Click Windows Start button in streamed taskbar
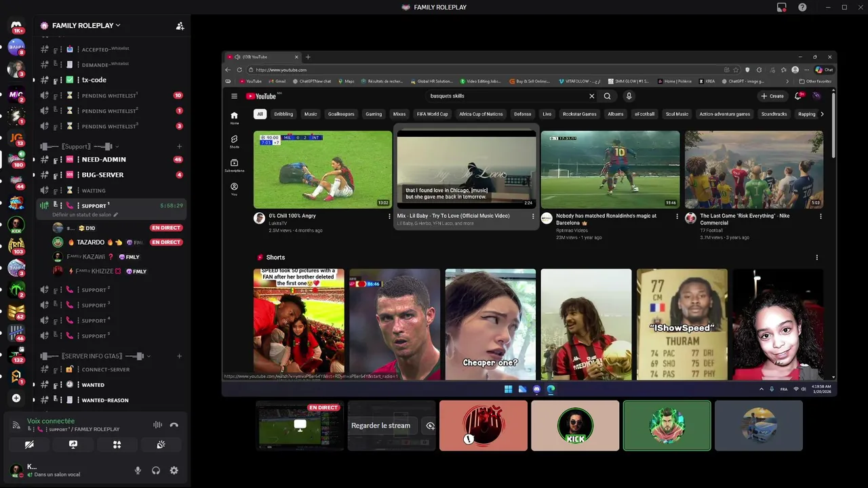Viewport: 868px width, 488px height. coord(508,389)
